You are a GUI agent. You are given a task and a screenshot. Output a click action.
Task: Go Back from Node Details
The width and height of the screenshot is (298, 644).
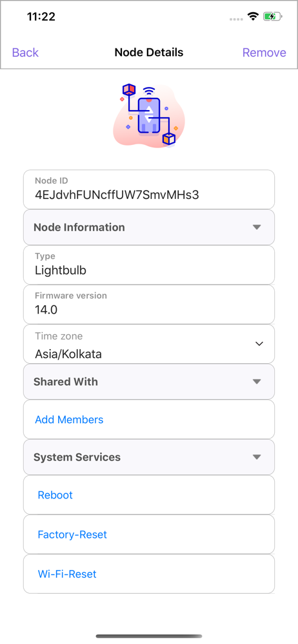(x=25, y=53)
